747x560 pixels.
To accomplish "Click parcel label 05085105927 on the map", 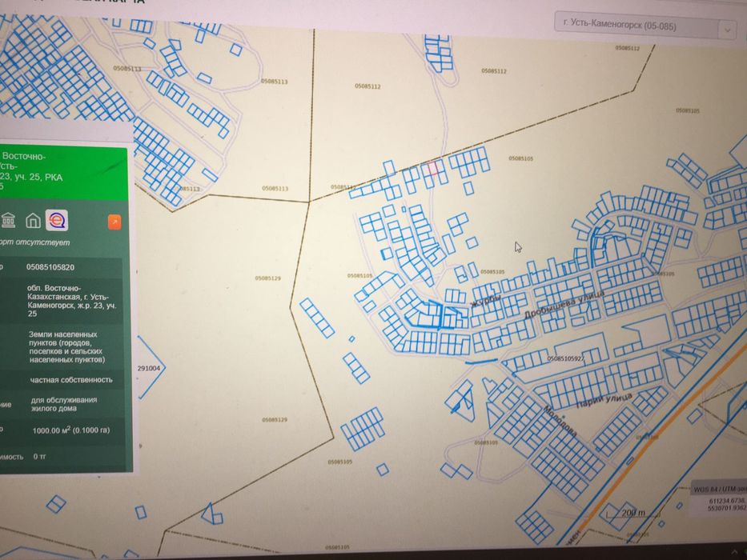I will pos(566,358).
